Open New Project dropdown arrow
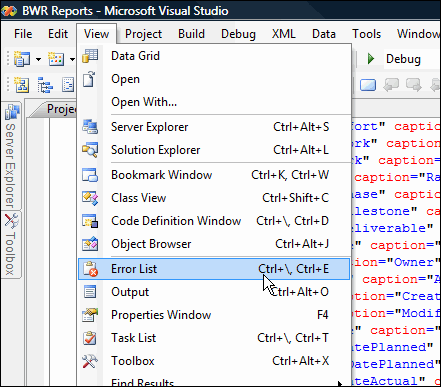This screenshot has height=387, width=441. pos(38,59)
